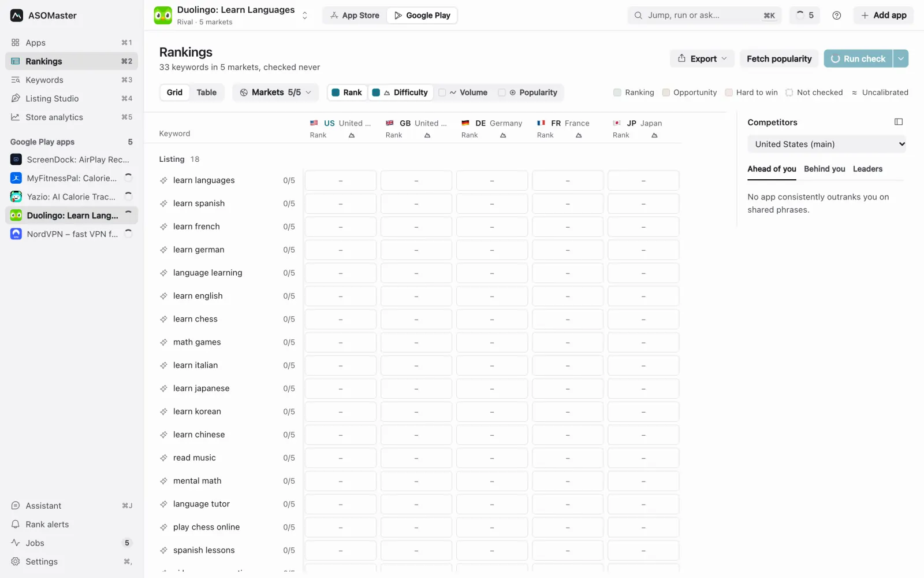
Task: Open Jobs activity item
Action: click(x=72, y=543)
